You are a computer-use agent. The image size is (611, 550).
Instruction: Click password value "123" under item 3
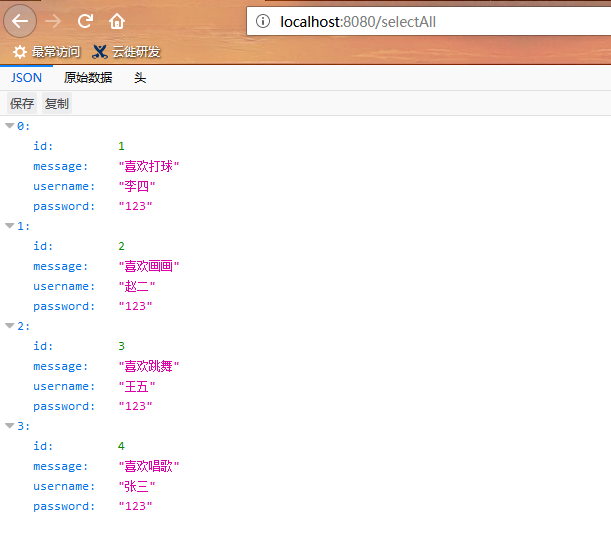tap(135, 506)
